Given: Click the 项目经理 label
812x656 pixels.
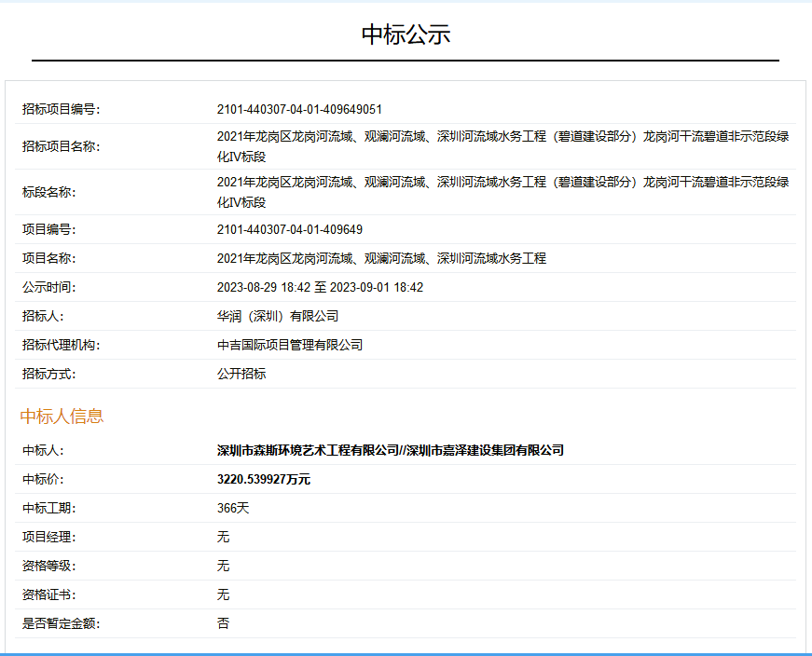Looking at the screenshot, I should point(48,537).
